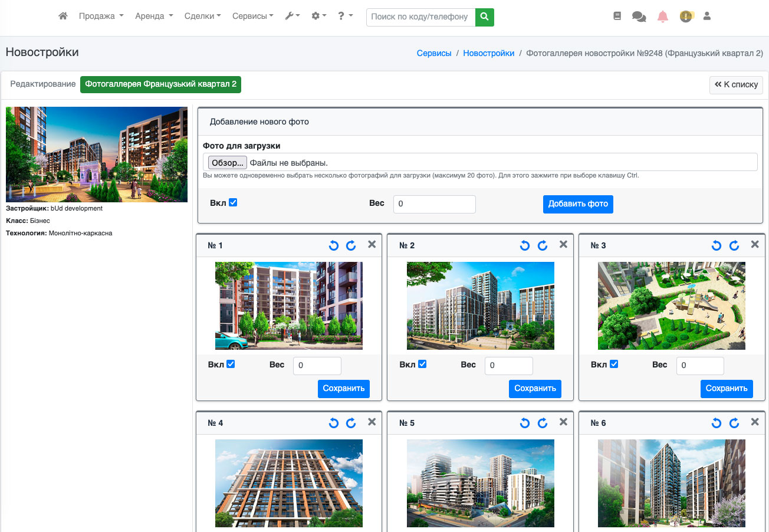Click the Вес input for photo № 2
Viewport: 769px width, 532px height.
(508, 366)
